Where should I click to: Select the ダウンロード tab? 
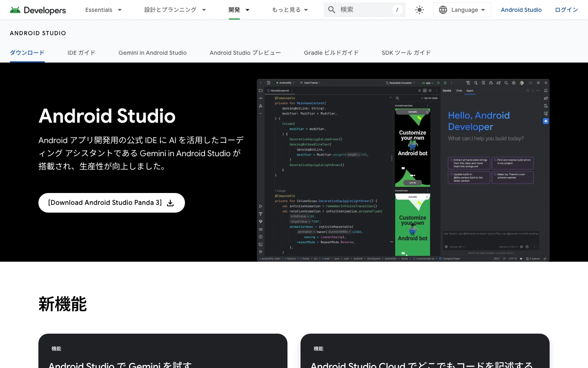click(27, 53)
